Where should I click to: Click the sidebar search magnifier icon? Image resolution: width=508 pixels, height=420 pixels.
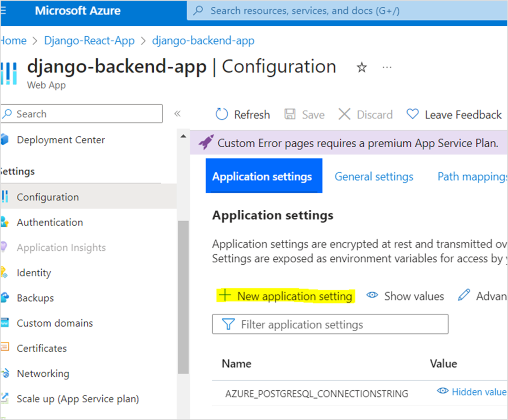click(x=7, y=114)
